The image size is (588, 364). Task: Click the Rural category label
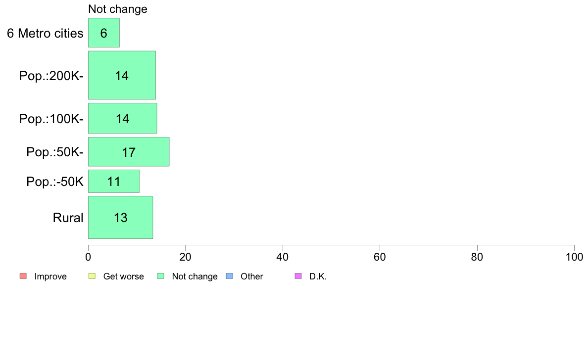[x=68, y=218]
